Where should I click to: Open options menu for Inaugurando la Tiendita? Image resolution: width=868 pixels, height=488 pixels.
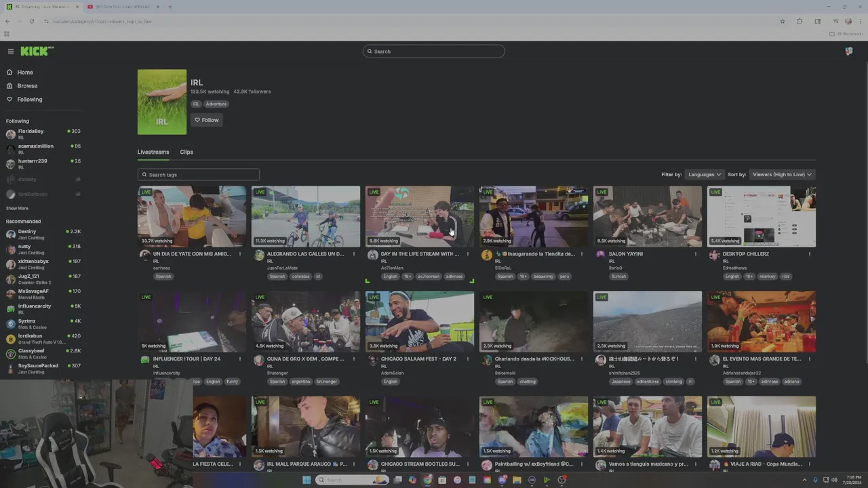pos(582,254)
